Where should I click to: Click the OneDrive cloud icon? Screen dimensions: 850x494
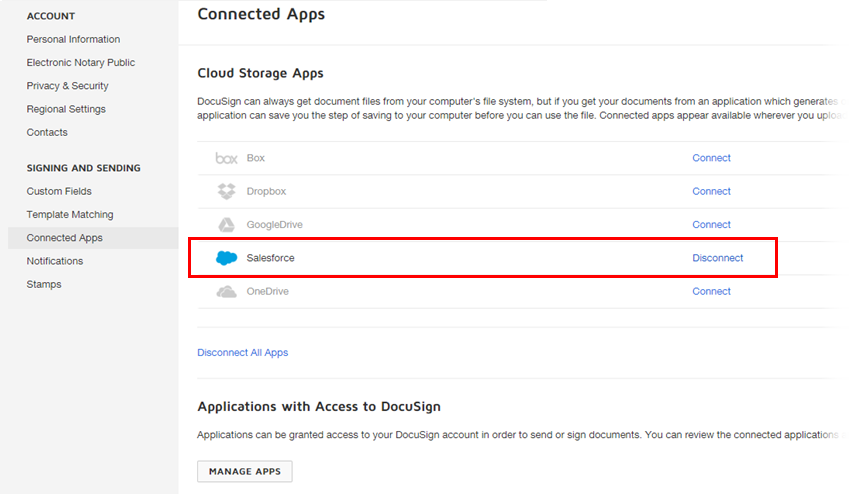pos(227,292)
